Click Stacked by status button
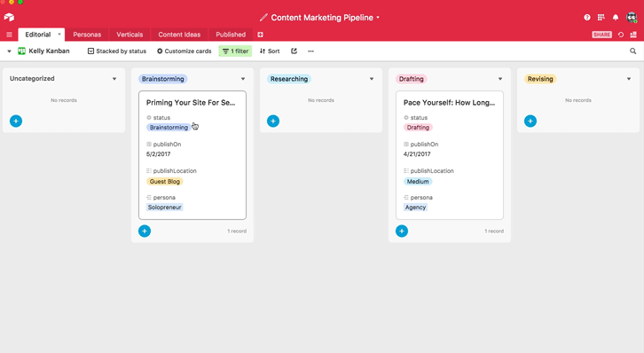Screen dimensions: 644x353 (x=117, y=51)
